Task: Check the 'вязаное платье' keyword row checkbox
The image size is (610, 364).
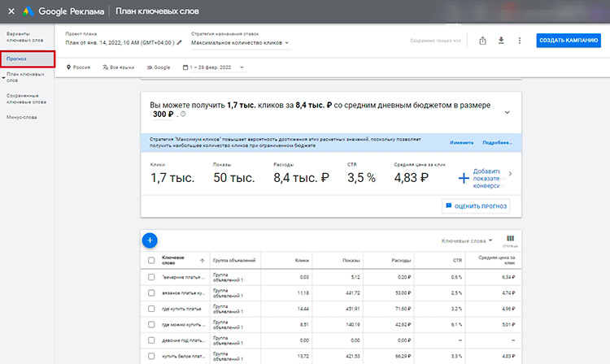Action: (151, 292)
